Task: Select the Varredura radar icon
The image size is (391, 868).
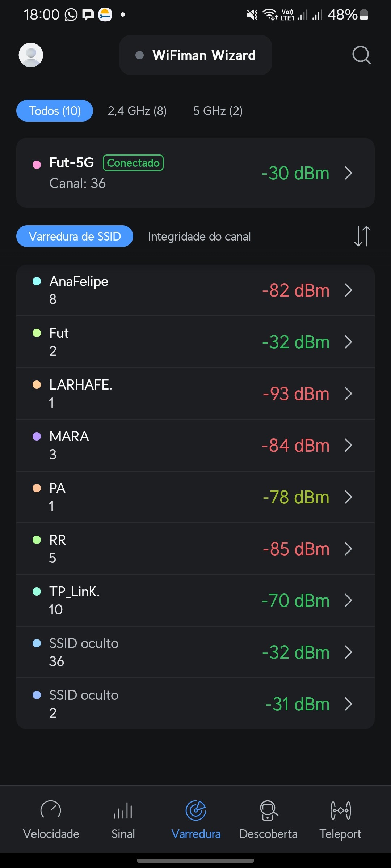Action: [x=196, y=810]
